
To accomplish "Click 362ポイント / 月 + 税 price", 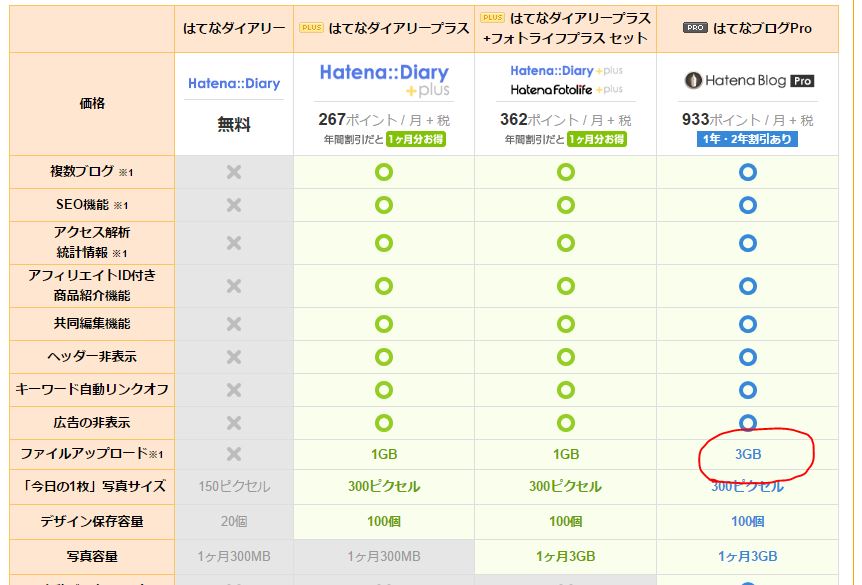I will click(566, 119).
